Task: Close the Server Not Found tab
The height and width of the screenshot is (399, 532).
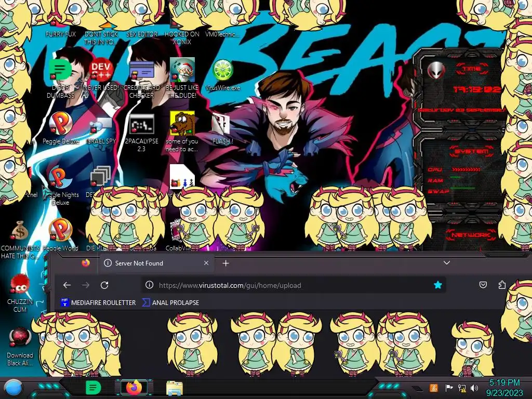Action: (206, 263)
